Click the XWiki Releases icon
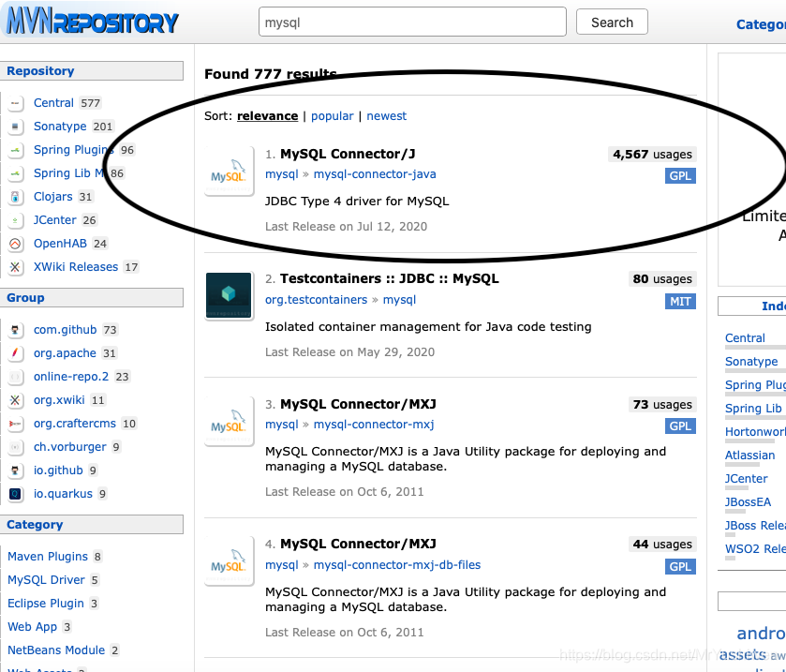The image size is (786, 672). point(16,267)
